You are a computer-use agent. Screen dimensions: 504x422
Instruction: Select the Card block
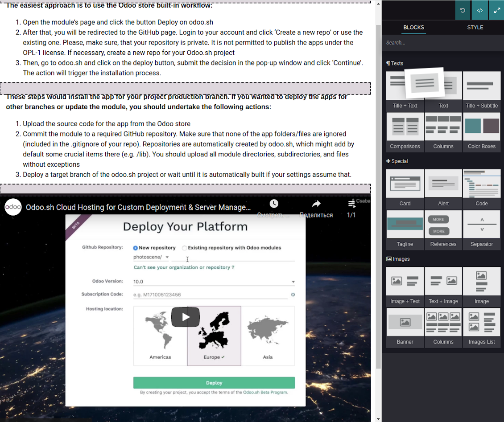coord(405,189)
